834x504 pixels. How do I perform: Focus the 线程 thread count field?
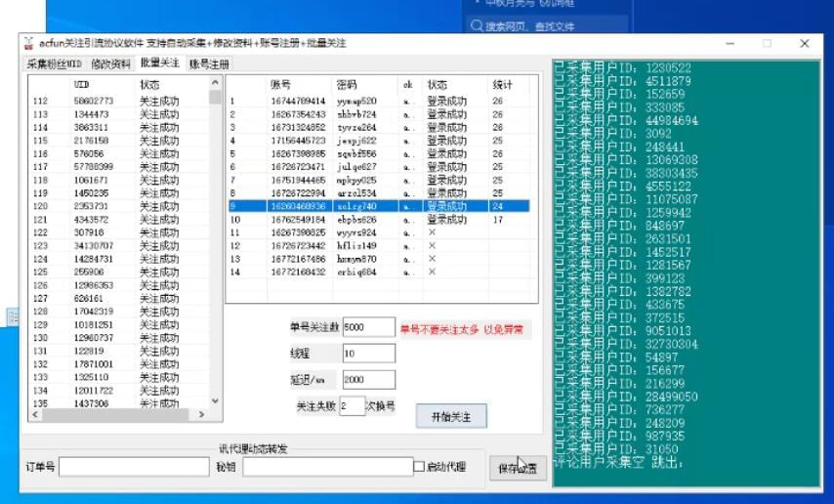click(x=368, y=354)
